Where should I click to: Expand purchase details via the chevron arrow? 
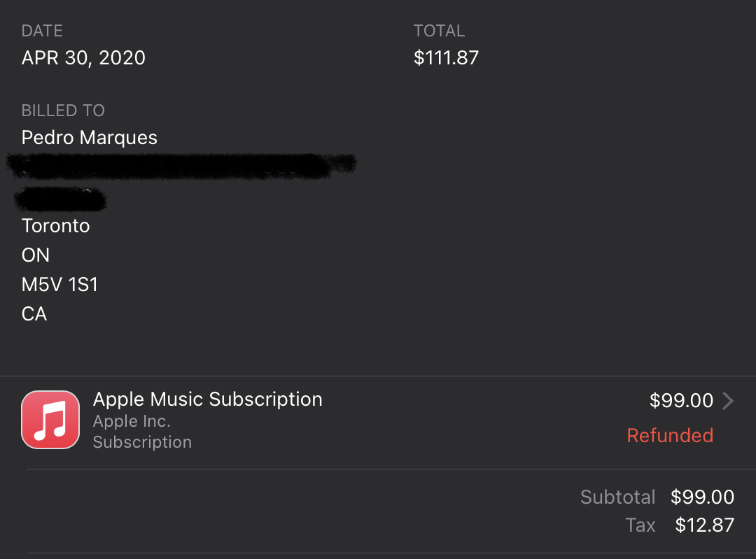[x=728, y=400]
